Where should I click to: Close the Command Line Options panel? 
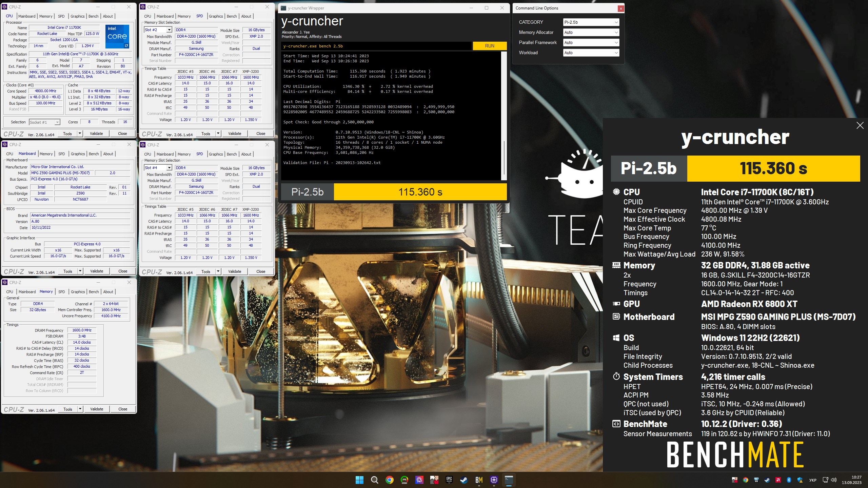pos(620,8)
